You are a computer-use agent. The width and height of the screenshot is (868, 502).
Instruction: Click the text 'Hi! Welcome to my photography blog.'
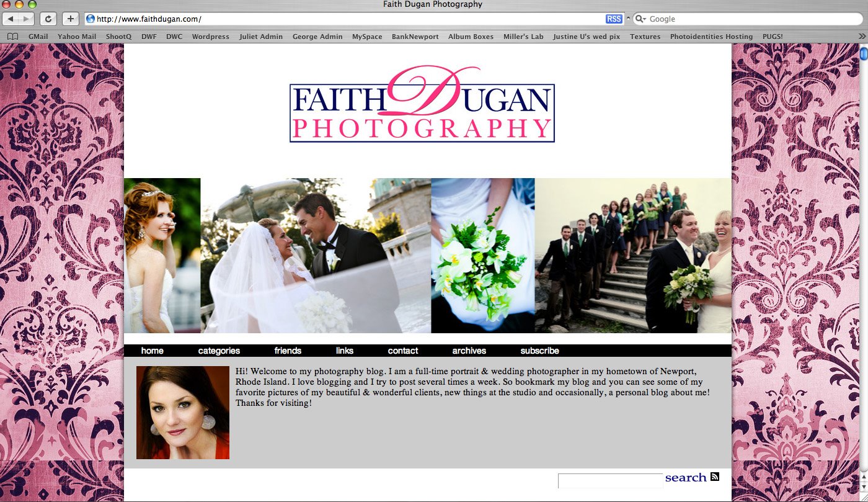[311, 371]
